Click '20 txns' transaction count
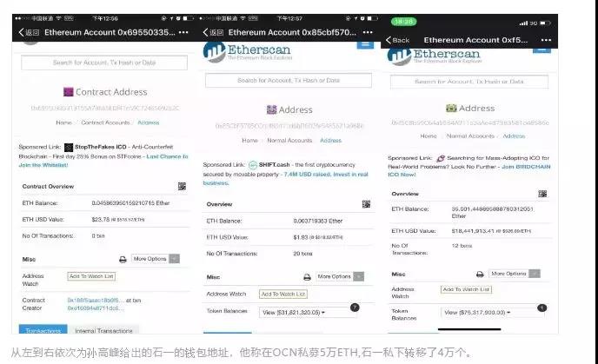 [302, 254]
